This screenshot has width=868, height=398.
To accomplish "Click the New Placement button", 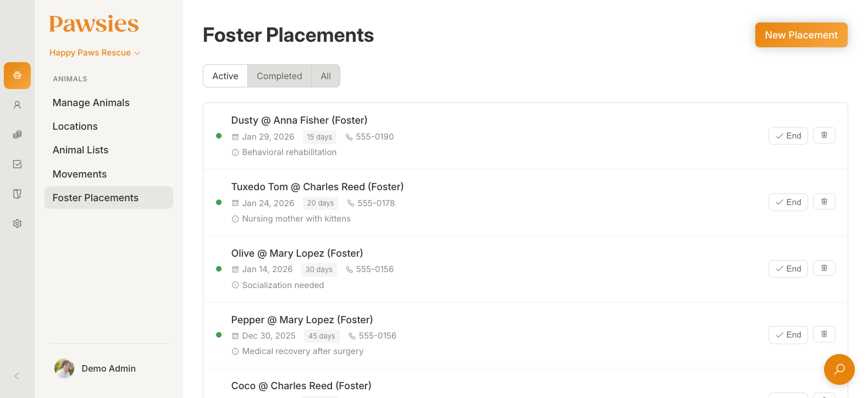I will click(801, 35).
